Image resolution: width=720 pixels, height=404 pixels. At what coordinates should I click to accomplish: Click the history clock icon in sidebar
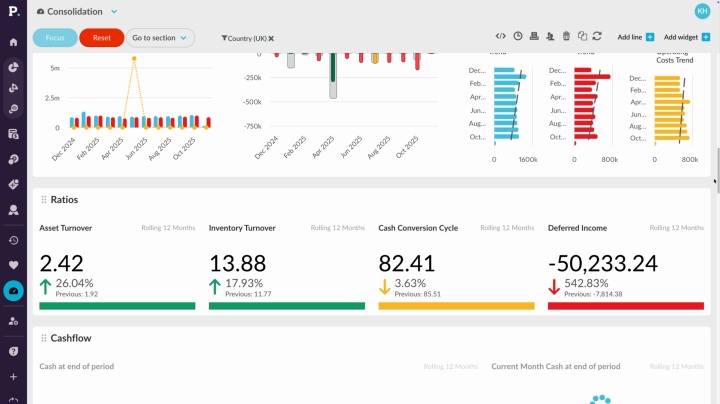click(13, 240)
